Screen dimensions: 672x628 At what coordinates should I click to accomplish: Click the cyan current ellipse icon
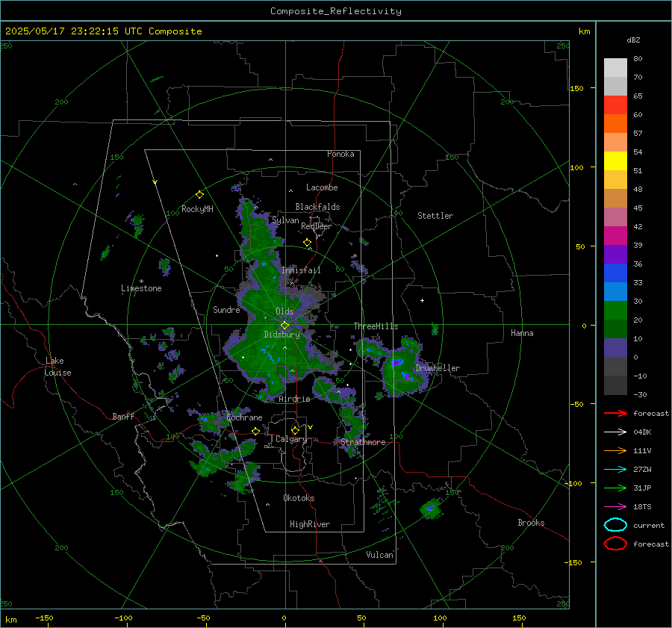tap(615, 525)
